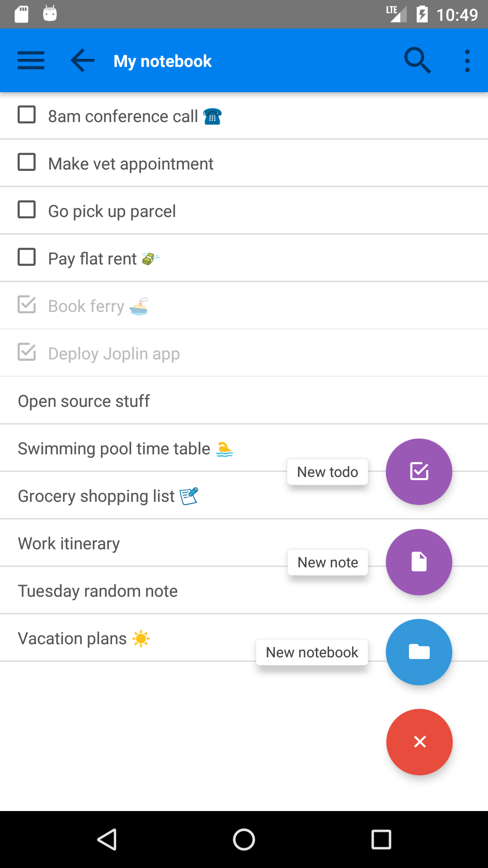Select the New todo label

[x=328, y=472]
